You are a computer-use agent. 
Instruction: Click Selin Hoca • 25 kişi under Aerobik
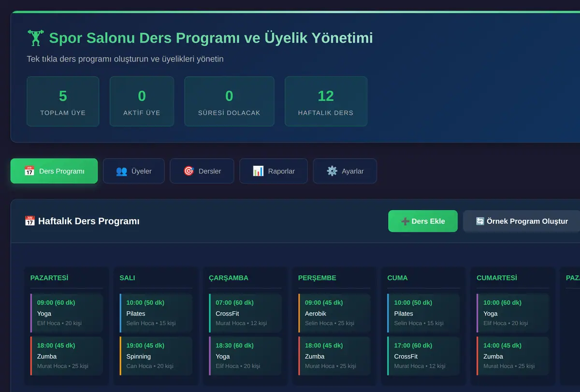[x=330, y=323]
